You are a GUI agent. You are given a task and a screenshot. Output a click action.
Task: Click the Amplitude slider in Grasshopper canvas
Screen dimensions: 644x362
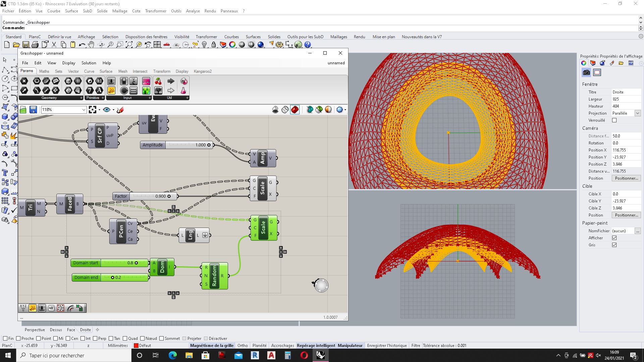tap(176, 145)
